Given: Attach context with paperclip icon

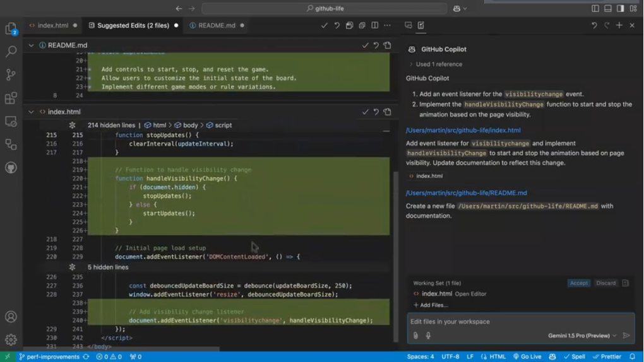Looking at the screenshot, I should [415, 336].
